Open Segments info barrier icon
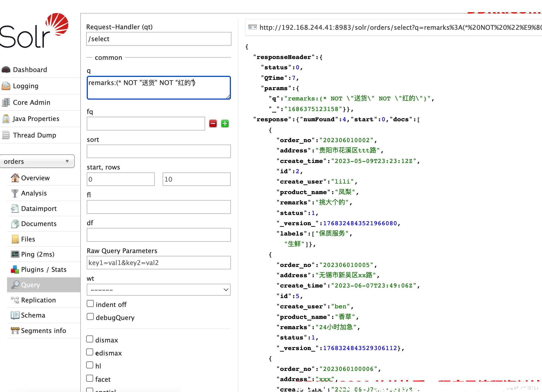Viewport: 542px width, 392px height. click(x=15, y=331)
